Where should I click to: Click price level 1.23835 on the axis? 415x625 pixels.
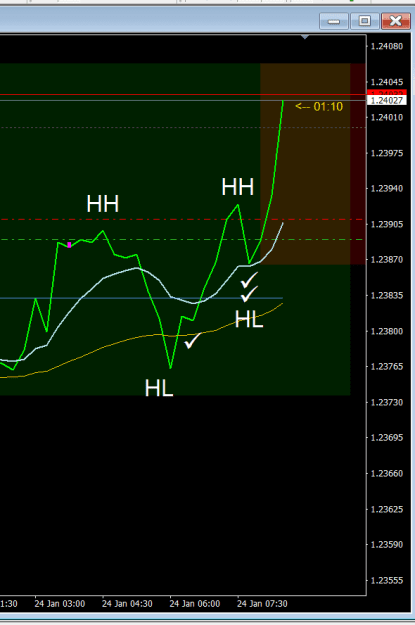(x=387, y=295)
